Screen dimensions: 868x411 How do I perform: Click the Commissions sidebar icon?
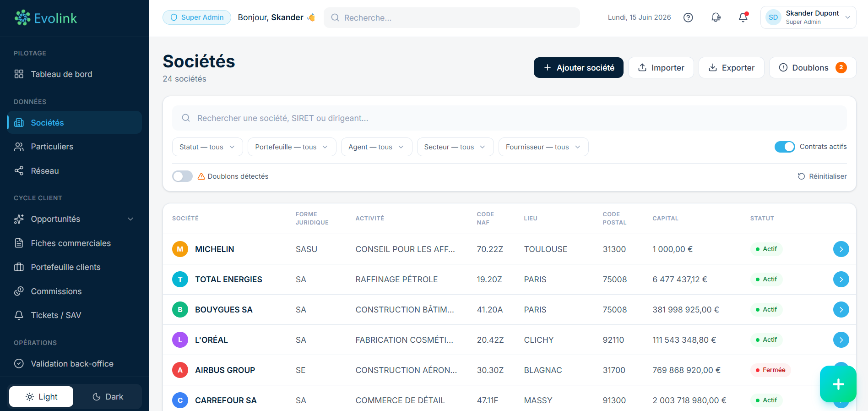click(19, 291)
